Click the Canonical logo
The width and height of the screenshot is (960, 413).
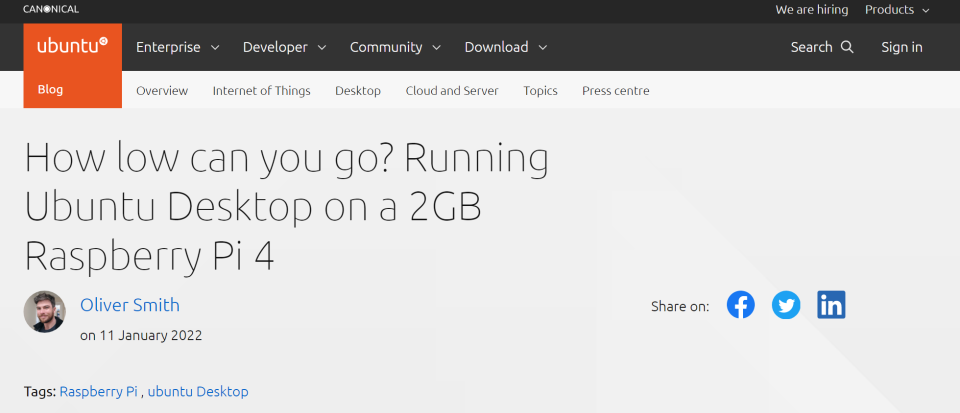(51, 10)
